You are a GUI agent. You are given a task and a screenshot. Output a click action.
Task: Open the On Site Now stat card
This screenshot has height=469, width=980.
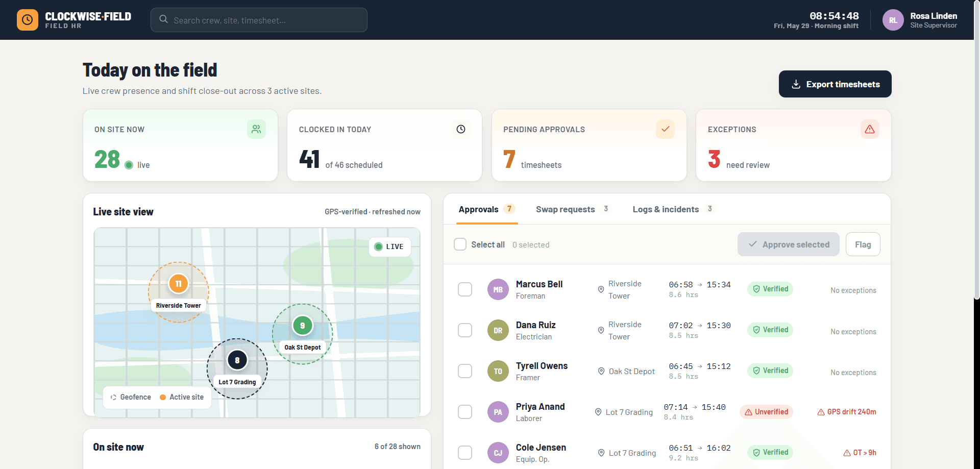click(x=180, y=145)
